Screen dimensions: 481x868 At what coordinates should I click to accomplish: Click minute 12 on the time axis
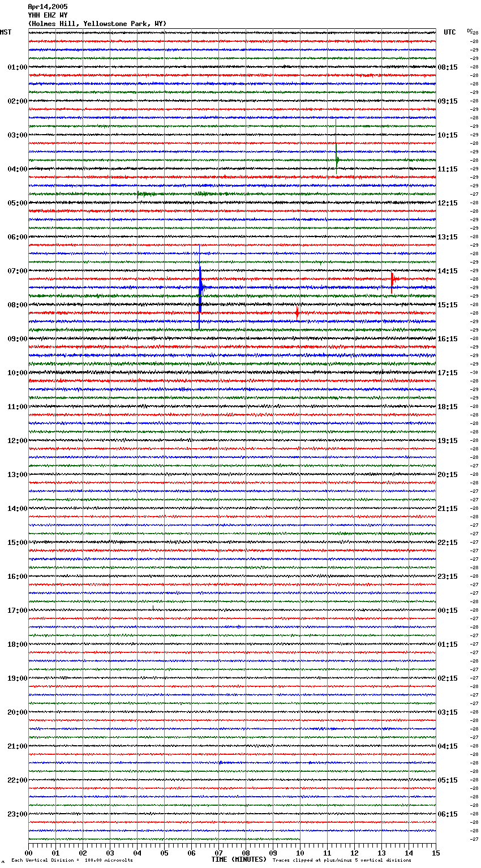354,853
